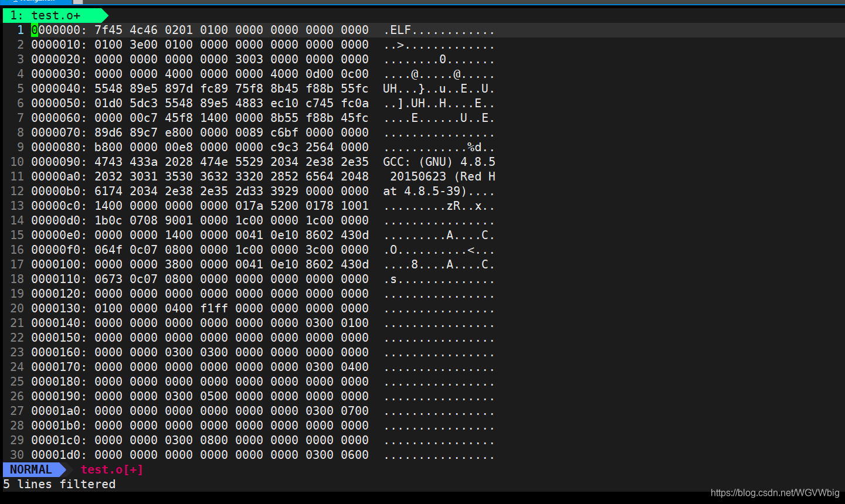Image resolution: width=845 pixels, height=504 pixels.
Task: Click hex value '0d00' on line 4
Action: tap(320, 74)
